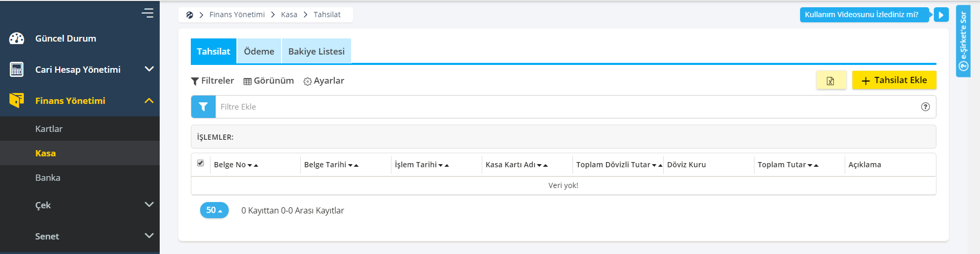This screenshot has height=254, width=980.
Task: Open the 50 records-per-page dropdown
Action: click(x=214, y=210)
